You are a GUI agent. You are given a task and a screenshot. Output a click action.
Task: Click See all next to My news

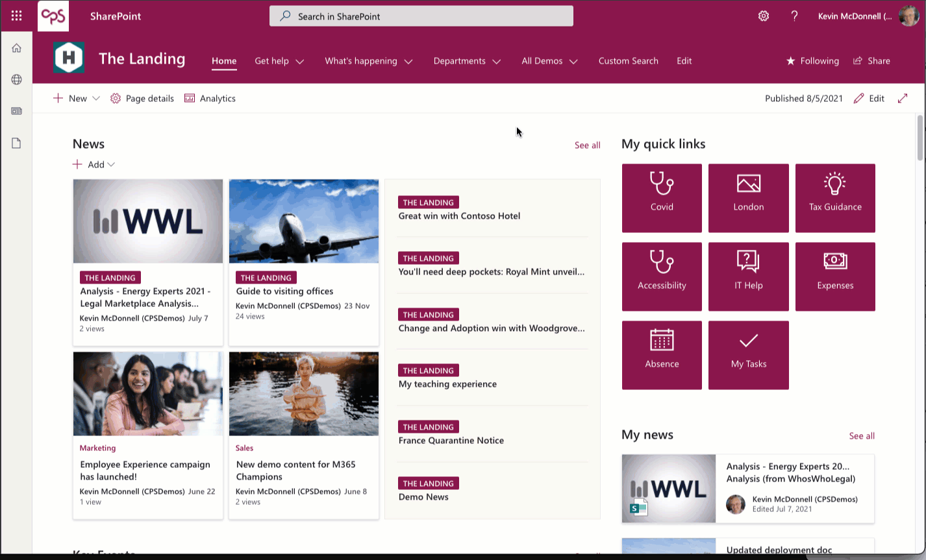(x=862, y=436)
